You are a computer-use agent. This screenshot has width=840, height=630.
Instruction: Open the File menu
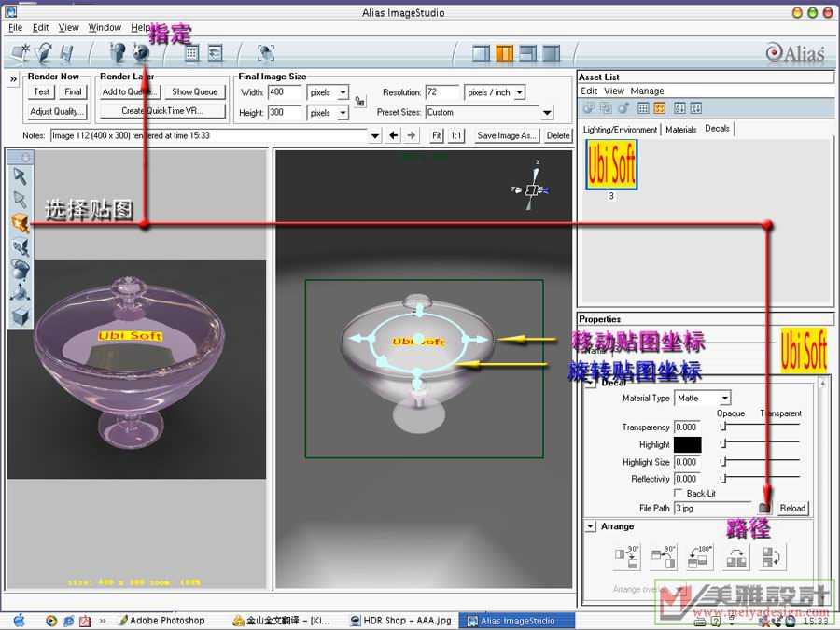click(16, 27)
